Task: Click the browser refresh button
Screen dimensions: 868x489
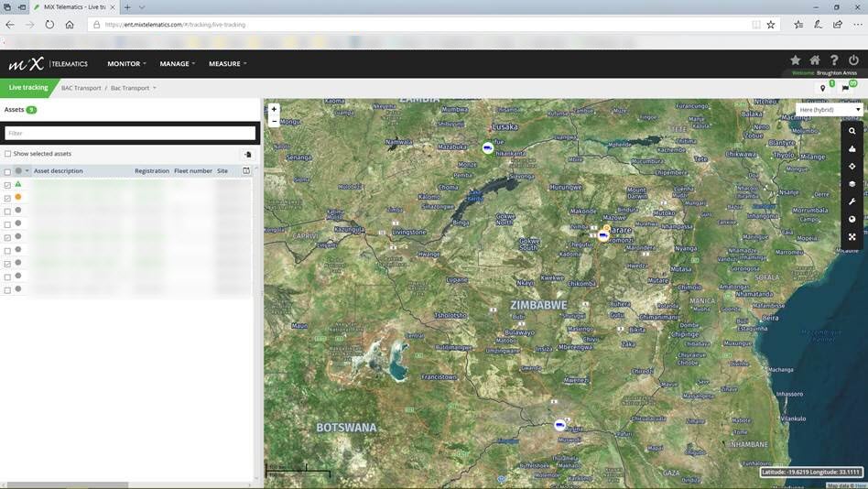Action: click(49, 25)
